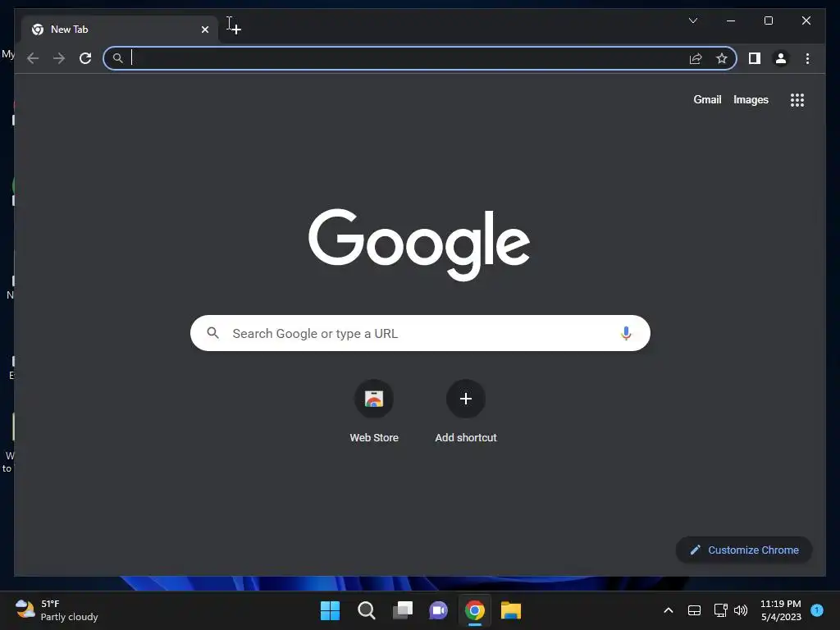Viewport: 840px width, 630px height.
Task: Click the touch keyboard tray icon
Action: (694, 610)
